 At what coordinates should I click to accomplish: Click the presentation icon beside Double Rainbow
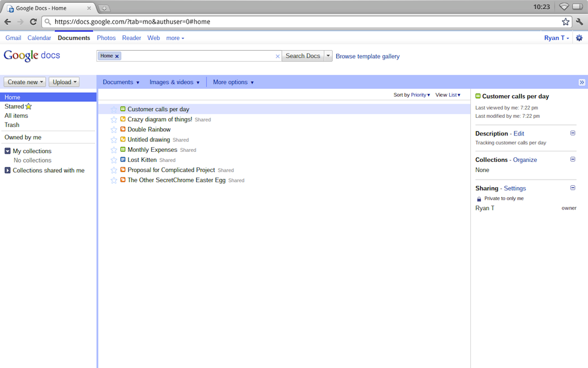point(123,130)
